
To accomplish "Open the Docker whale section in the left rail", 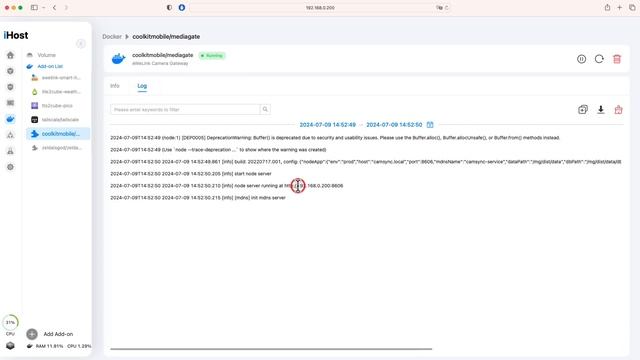I will point(10,119).
